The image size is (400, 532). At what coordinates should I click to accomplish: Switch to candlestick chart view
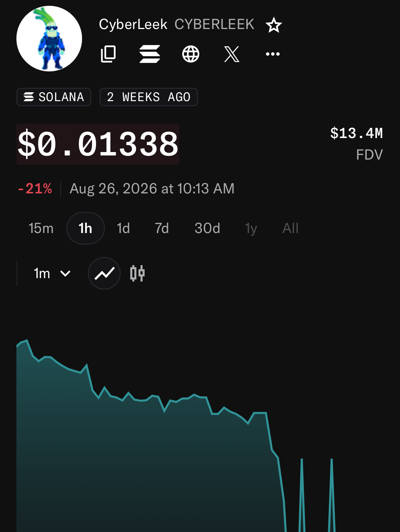coord(137,273)
